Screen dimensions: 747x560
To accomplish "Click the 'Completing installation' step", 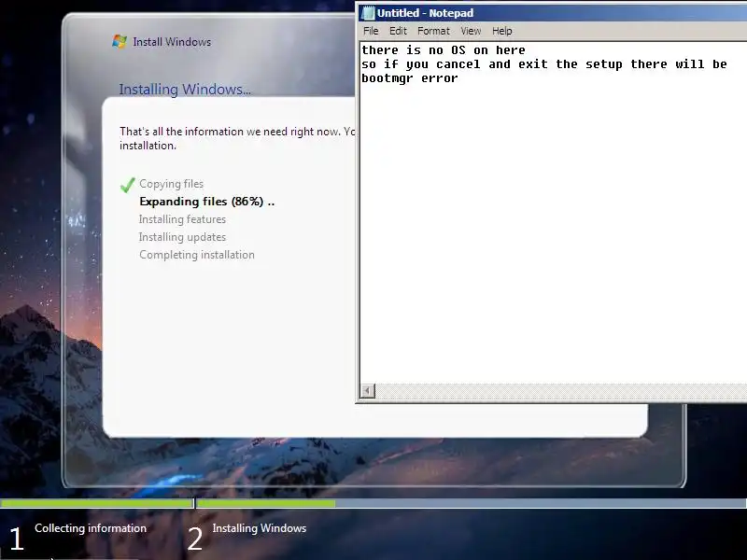I will (x=197, y=255).
